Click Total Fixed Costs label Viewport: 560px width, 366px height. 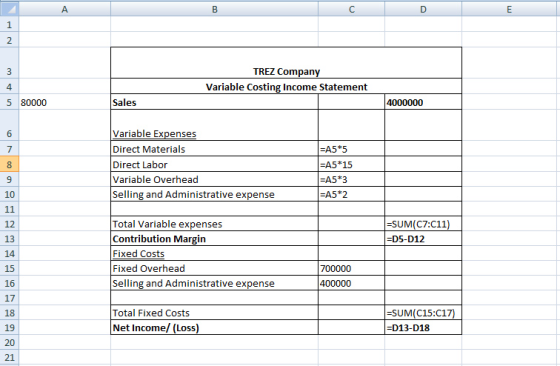click(151, 313)
